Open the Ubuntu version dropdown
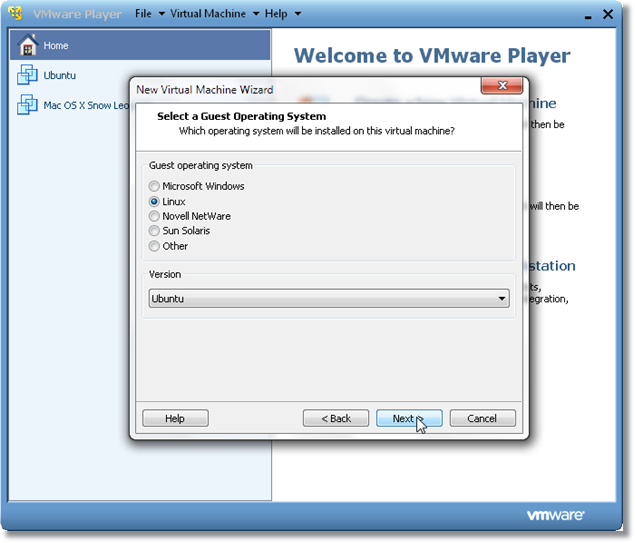Viewport: 635px width, 543px height. [x=329, y=298]
